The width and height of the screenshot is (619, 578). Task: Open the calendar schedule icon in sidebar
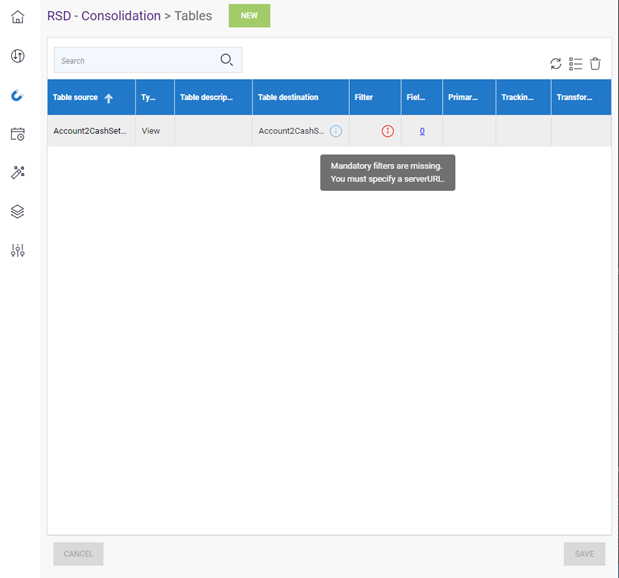17,134
